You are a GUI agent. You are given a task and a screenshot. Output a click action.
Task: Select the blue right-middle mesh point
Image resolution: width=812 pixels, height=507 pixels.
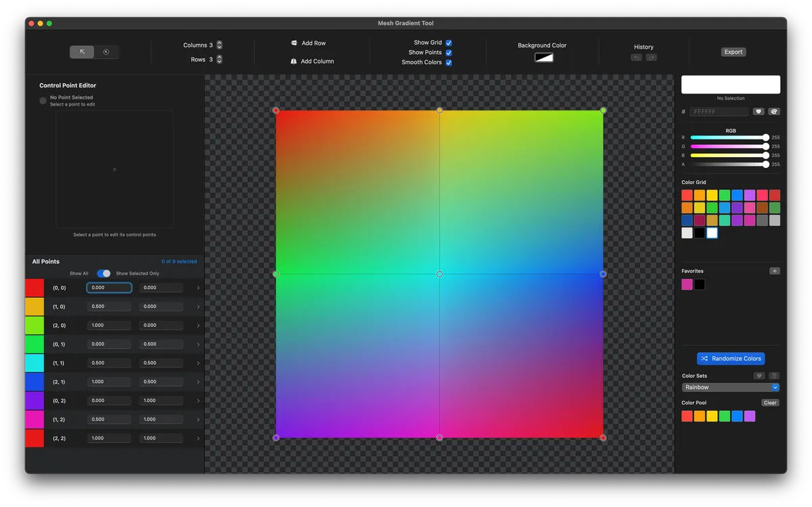tap(603, 274)
